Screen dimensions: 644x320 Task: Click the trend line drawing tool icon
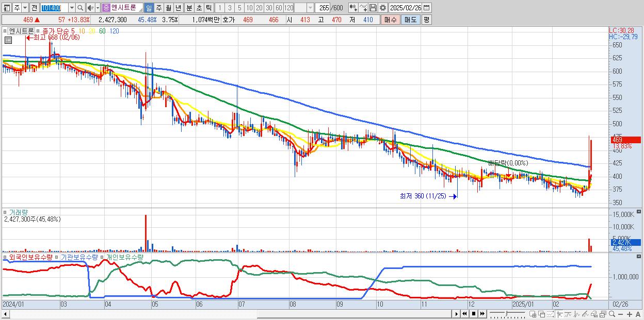585,314
